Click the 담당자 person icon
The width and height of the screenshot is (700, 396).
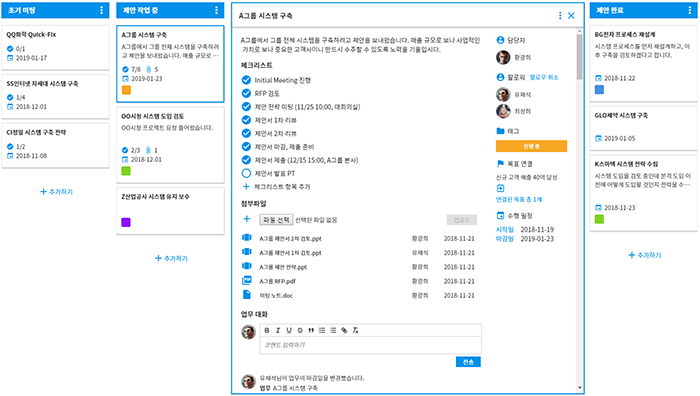(x=500, y=40)
